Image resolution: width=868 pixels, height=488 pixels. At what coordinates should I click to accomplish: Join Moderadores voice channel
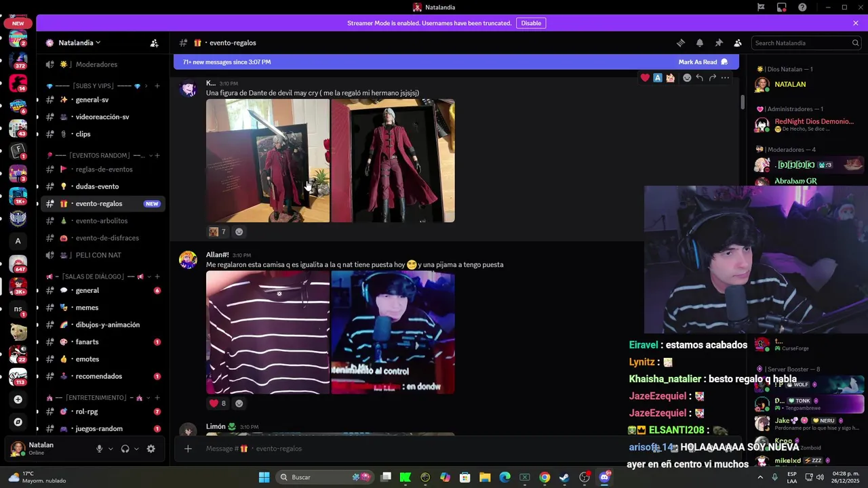coord(102,64)
